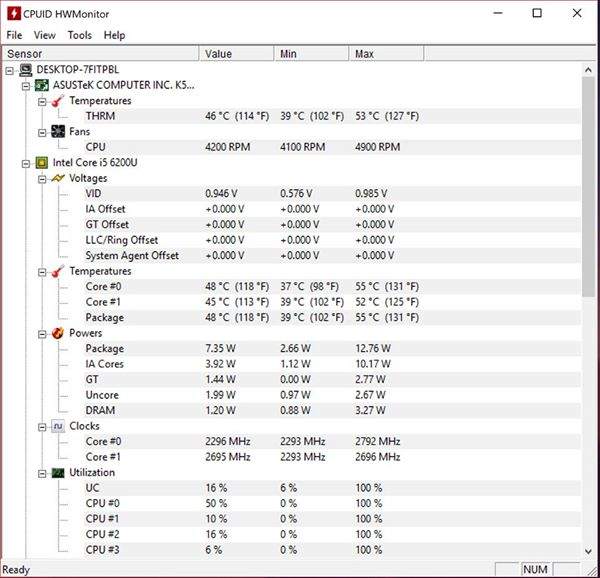The width and height of the screenshot is (600, 578).
Task: Click the Voltages lightning icon
Action: [x=58, y=178]
